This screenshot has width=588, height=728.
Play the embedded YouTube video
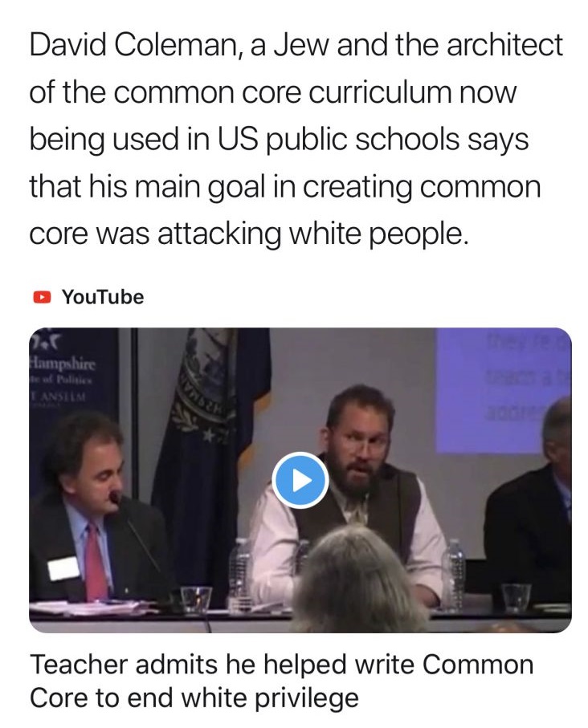pos(300,481)
